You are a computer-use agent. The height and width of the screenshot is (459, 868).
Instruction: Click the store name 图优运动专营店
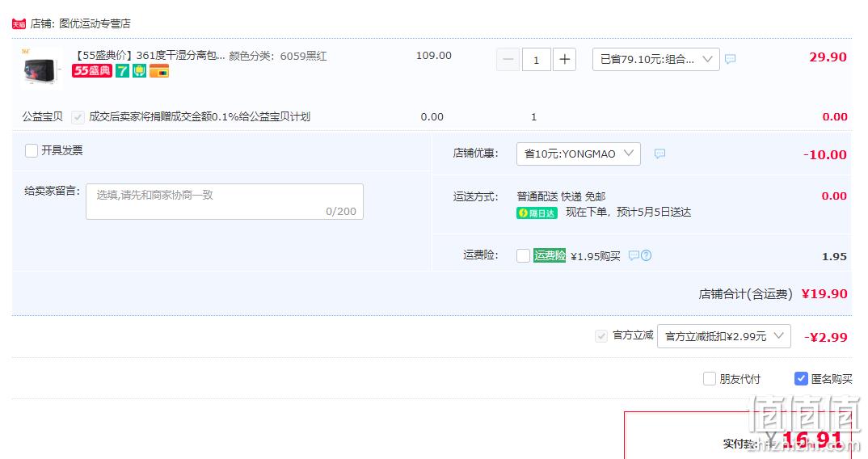point(95,23)
